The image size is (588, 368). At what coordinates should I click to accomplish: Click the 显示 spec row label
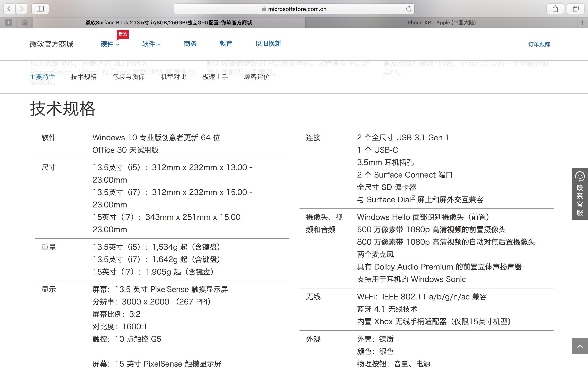pos(49,290)
